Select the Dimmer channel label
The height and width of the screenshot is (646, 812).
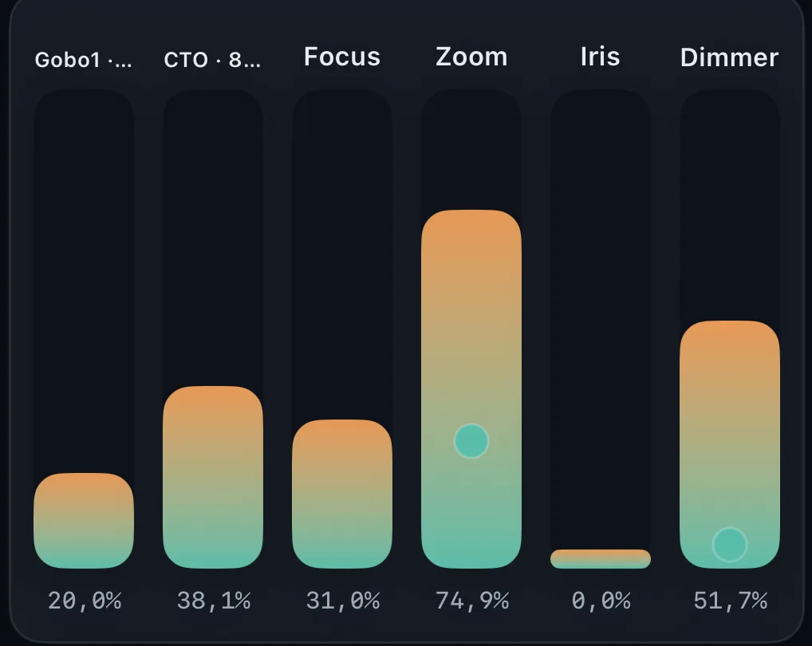tap(729, 57)
